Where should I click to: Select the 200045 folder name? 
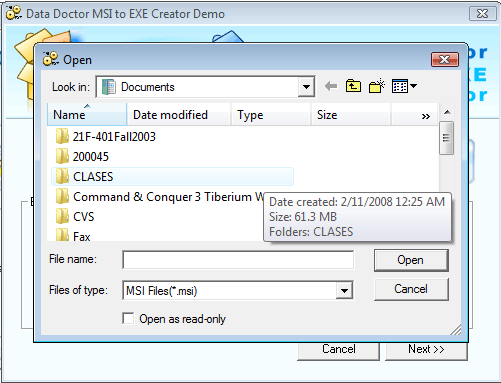tap(91, 157)
